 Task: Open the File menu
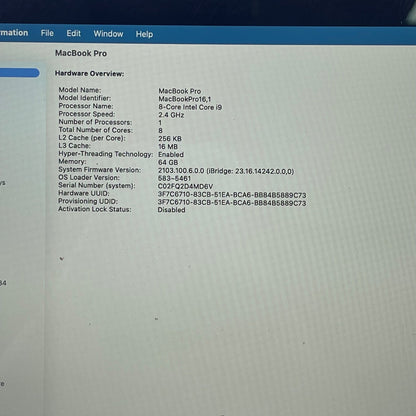click(47, 33)
